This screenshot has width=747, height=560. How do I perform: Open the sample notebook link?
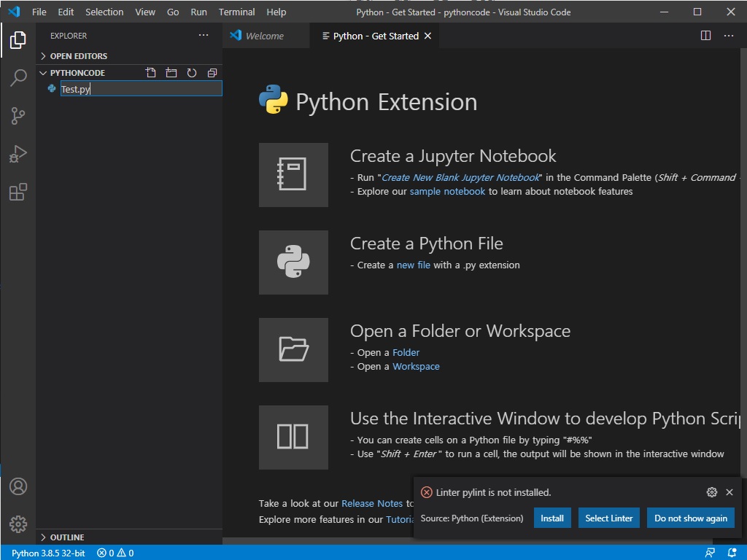click(x=447, y=192)
